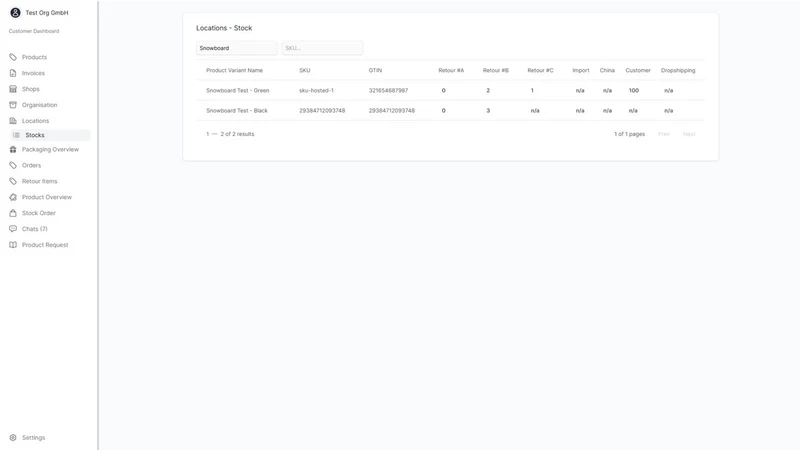Click the Customer Dashboard label
This screenshot has height=450, width=800.
click(34, 31)
